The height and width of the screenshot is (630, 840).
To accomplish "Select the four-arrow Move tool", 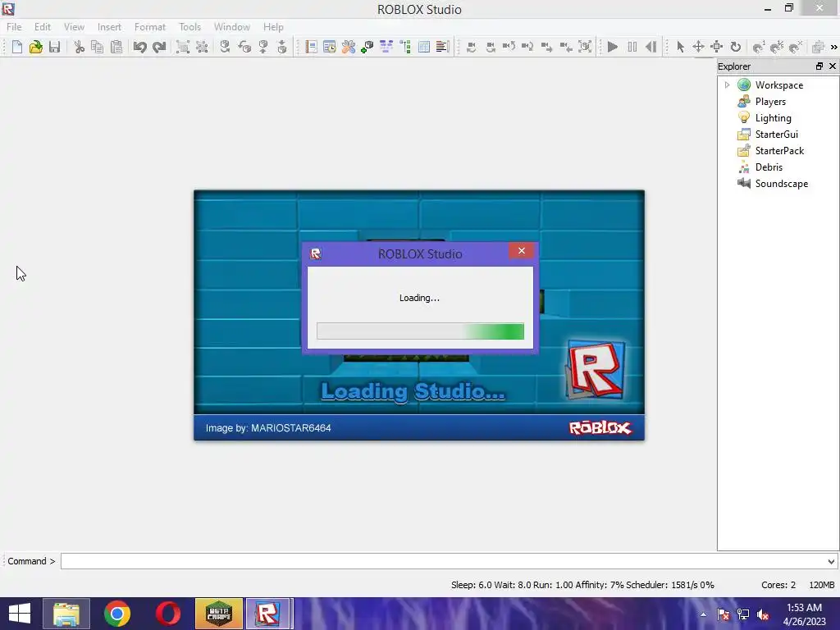I will tap(699, 47).
